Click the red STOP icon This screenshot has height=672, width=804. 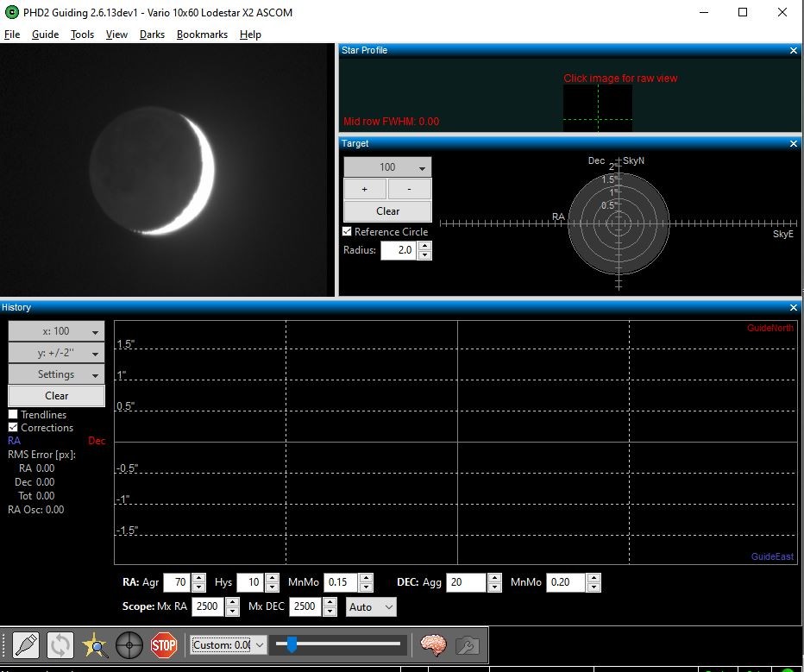click(x=164, y=645)
